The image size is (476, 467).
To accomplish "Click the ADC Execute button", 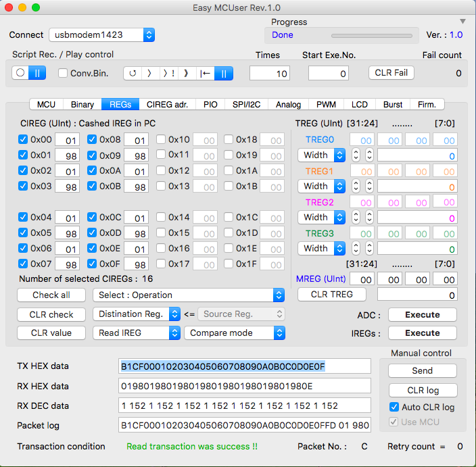I will 423,315.
